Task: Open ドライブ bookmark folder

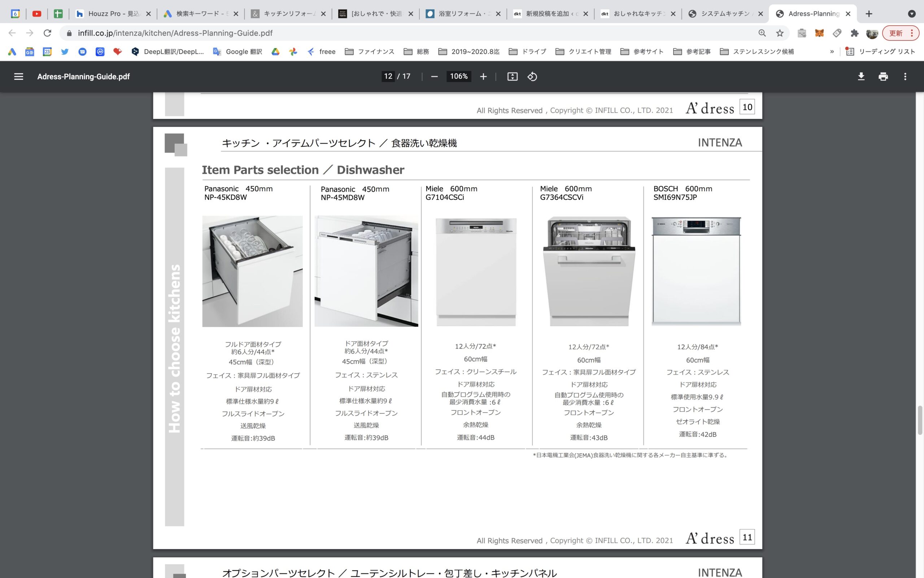Action: (x=527, y=52)
